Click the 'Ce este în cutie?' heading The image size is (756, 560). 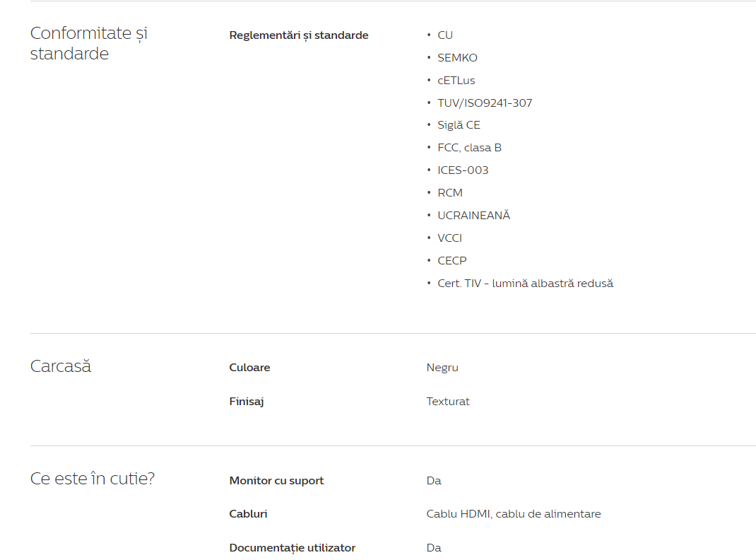point(93,479)
